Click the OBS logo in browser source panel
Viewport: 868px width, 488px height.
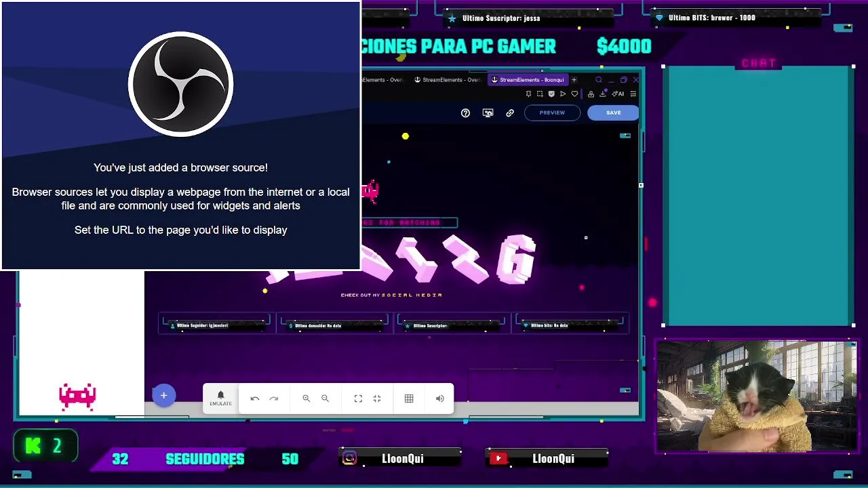point(180,84)
